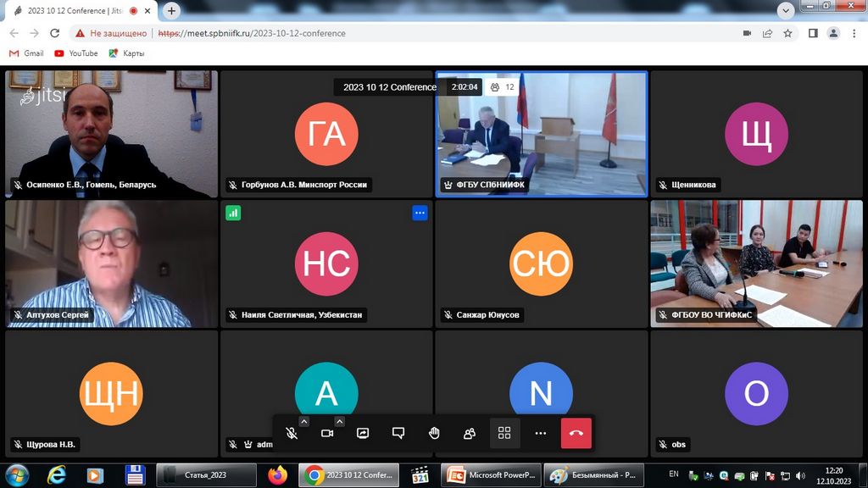Expand audio settings arrow above microphone
Image resolution: width=868 pixels, height=488 pixels.
(304, 421)
